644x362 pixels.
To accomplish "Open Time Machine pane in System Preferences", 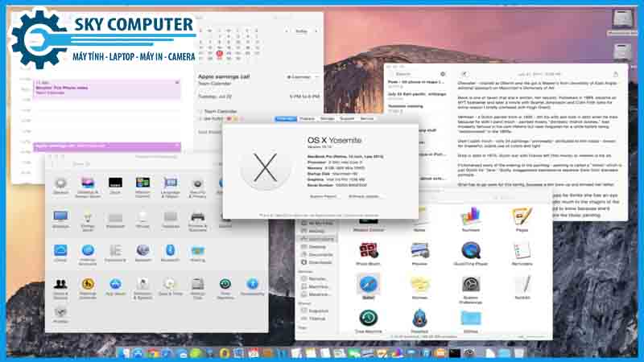I will [x=225, y=288].
